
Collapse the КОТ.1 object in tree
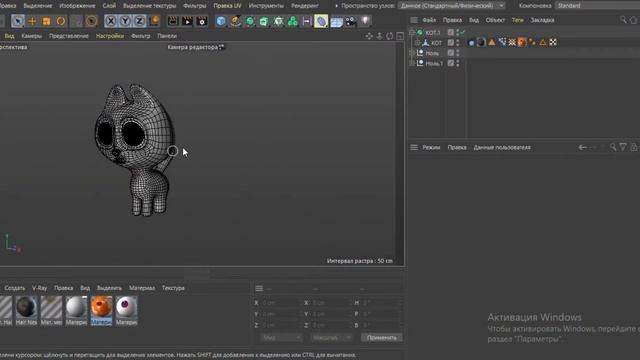click(x=412, y=32)
